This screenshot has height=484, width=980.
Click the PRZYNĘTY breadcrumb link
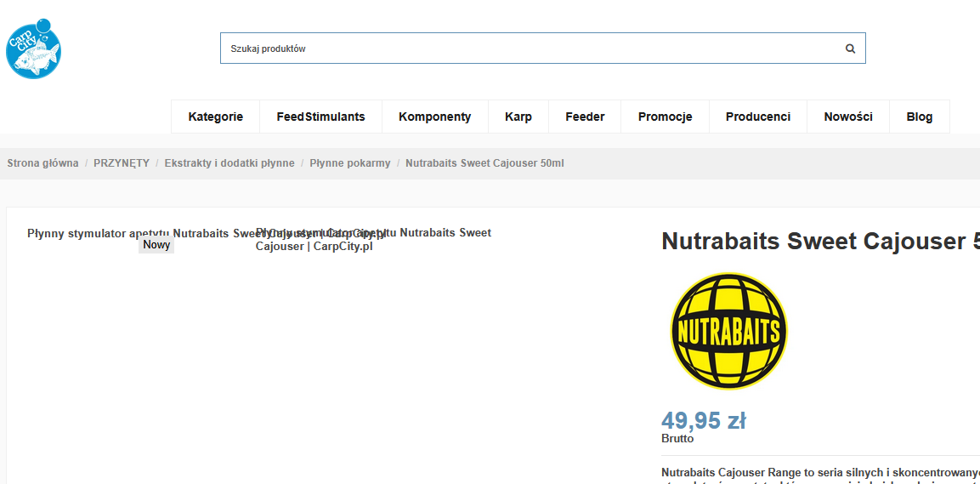[122, 163]
